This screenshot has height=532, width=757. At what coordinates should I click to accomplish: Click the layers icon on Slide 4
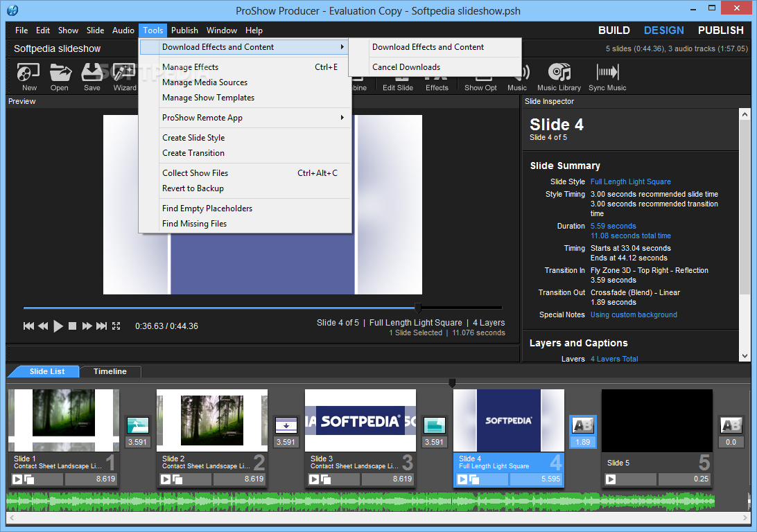coord(474,479)
